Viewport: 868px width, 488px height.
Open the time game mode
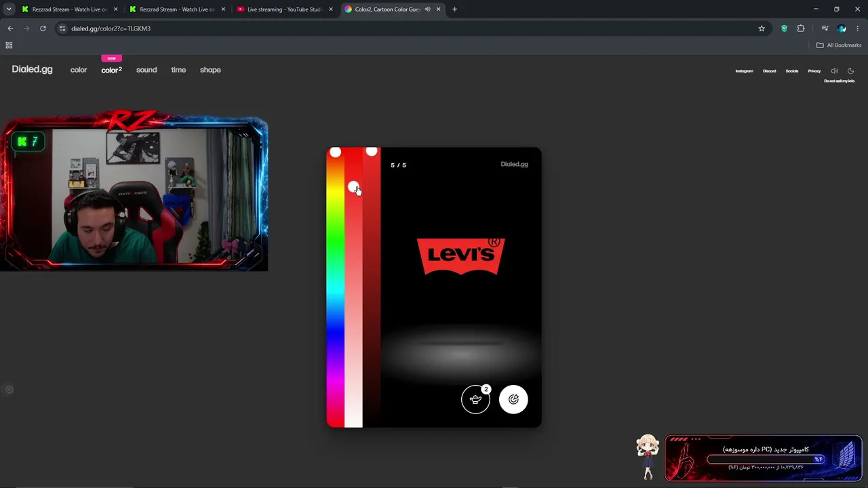coord(178,70)
